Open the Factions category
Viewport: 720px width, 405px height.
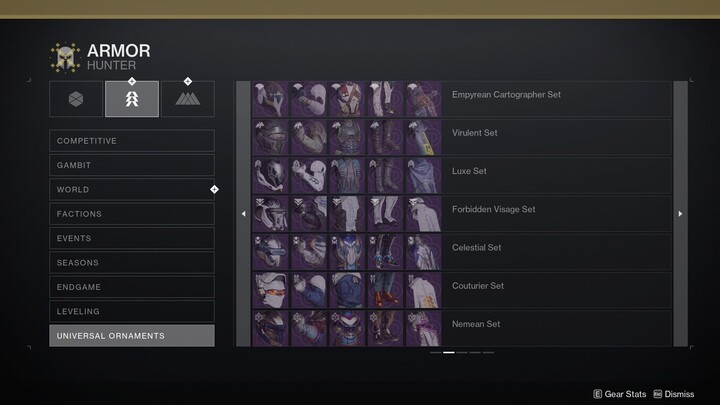click(132, 214)
